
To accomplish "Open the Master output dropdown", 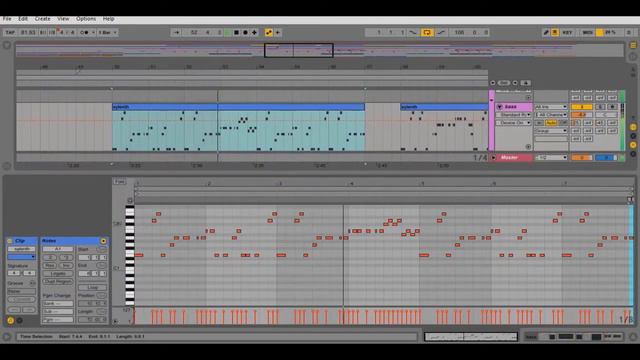I will click(551, 158).
